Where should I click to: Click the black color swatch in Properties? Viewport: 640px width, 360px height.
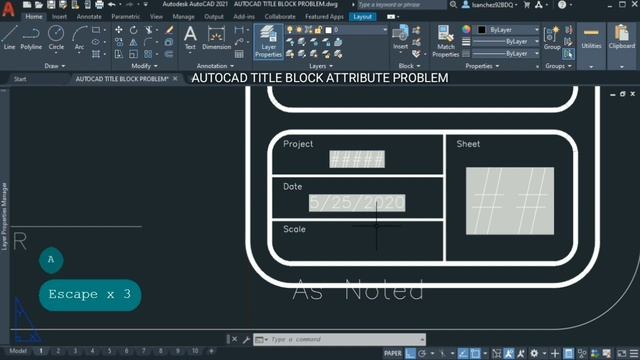[x=482, y=30]
